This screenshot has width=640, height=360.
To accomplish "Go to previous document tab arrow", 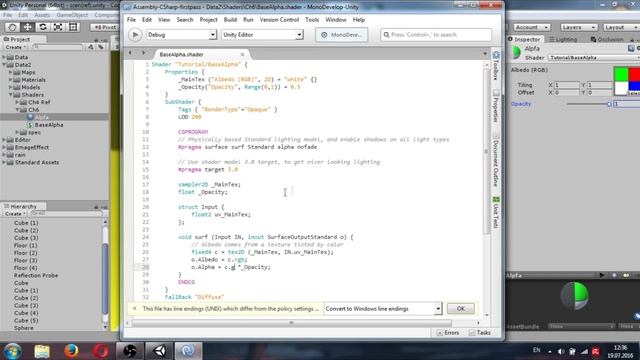I will [x=130, y=53].
